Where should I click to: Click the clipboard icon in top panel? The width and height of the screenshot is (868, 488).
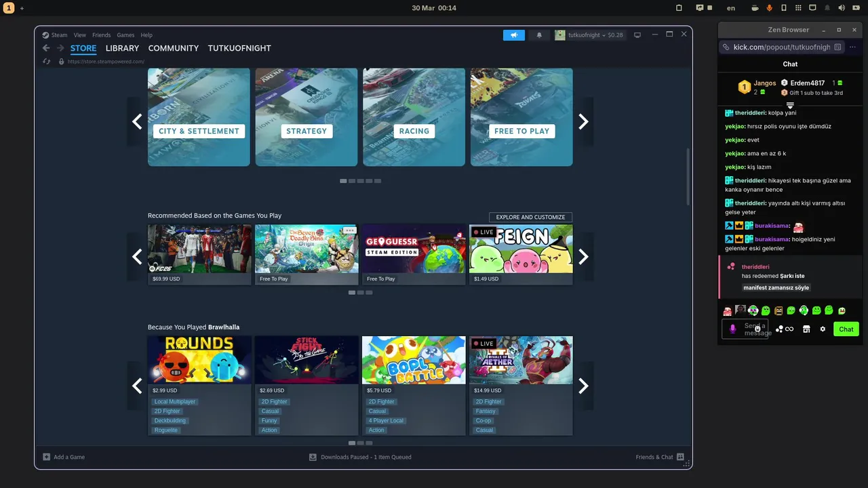[x=679, y=8]
